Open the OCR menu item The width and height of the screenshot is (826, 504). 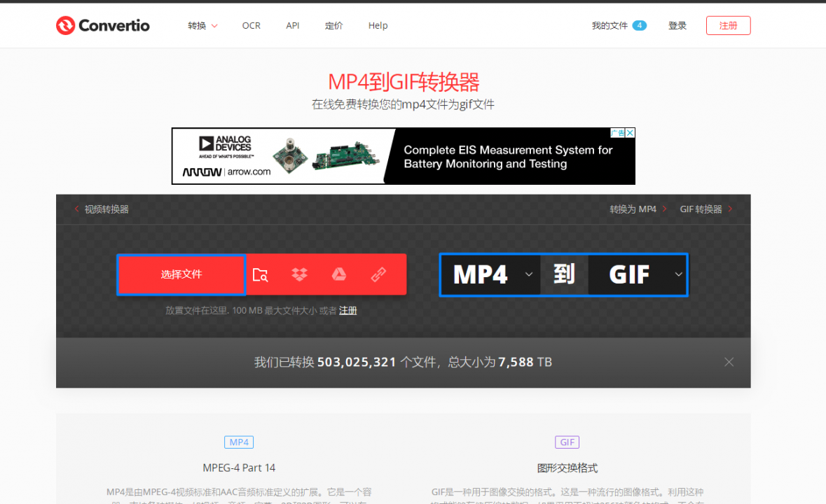[252, 25]
